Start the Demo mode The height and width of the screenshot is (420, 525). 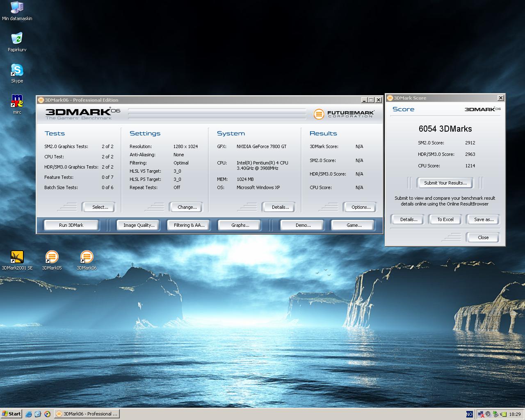[303, 225]
